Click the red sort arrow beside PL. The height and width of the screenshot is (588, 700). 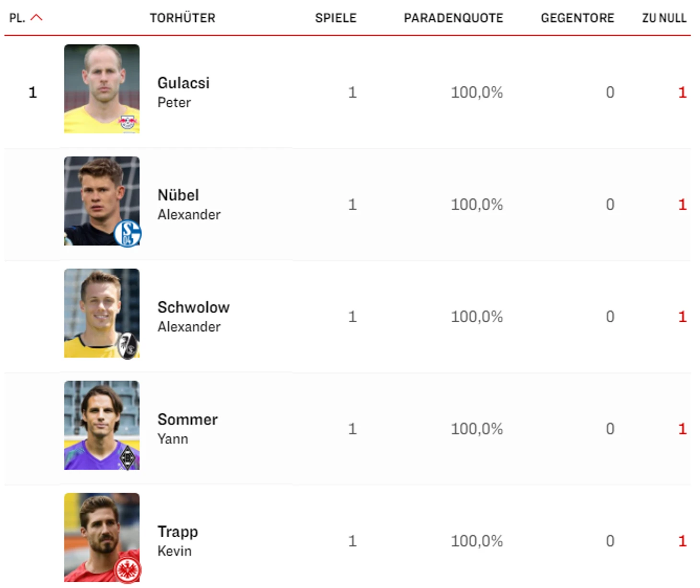pyautogui.click(x=36, y=18)
